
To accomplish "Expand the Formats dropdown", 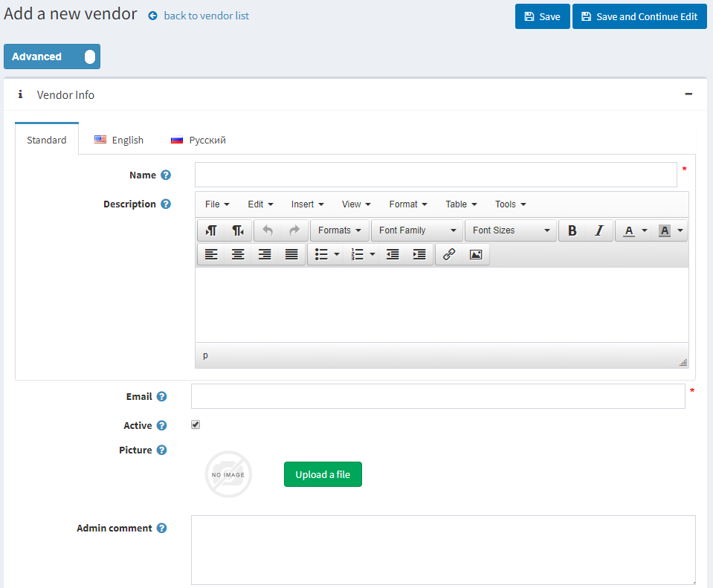I will (x=340, y=230).
